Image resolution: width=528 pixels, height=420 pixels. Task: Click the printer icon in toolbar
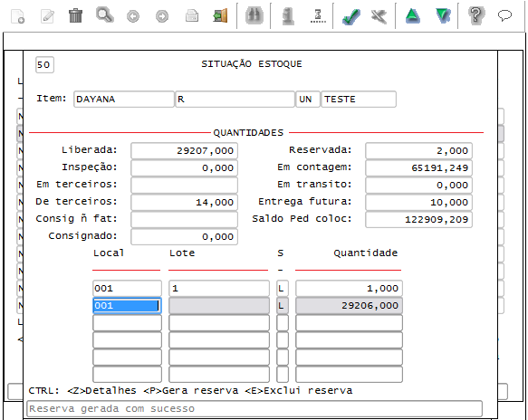point(192,15)
